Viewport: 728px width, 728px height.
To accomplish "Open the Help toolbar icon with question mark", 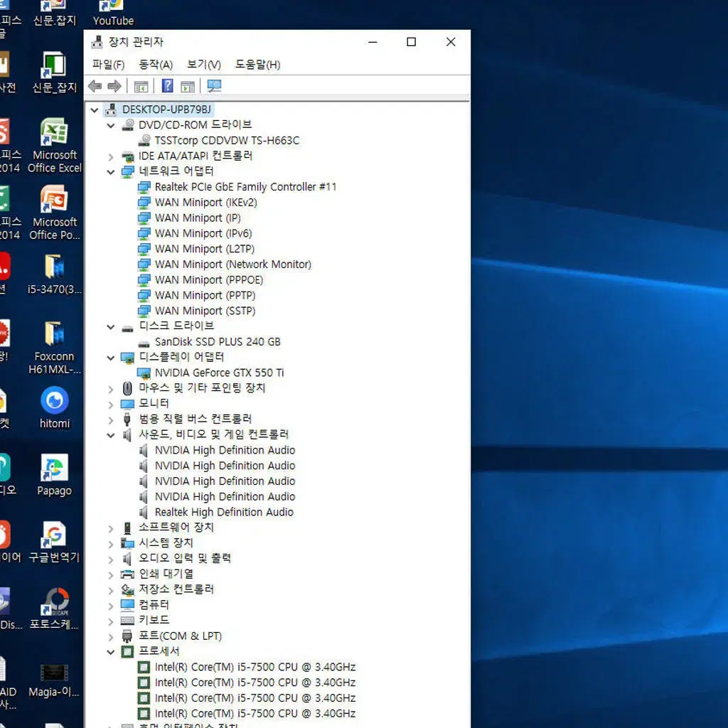I will 167,86.
